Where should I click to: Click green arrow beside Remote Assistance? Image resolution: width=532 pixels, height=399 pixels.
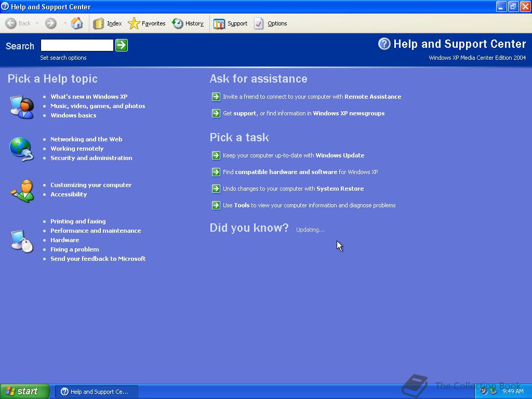[x=216, y=97]
